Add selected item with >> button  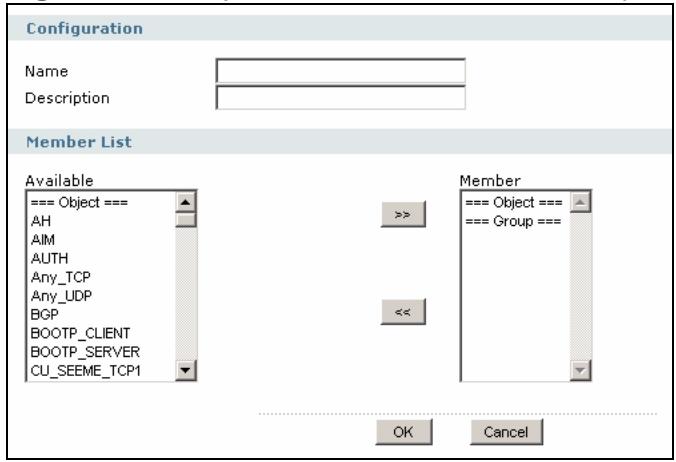point(403,214)
